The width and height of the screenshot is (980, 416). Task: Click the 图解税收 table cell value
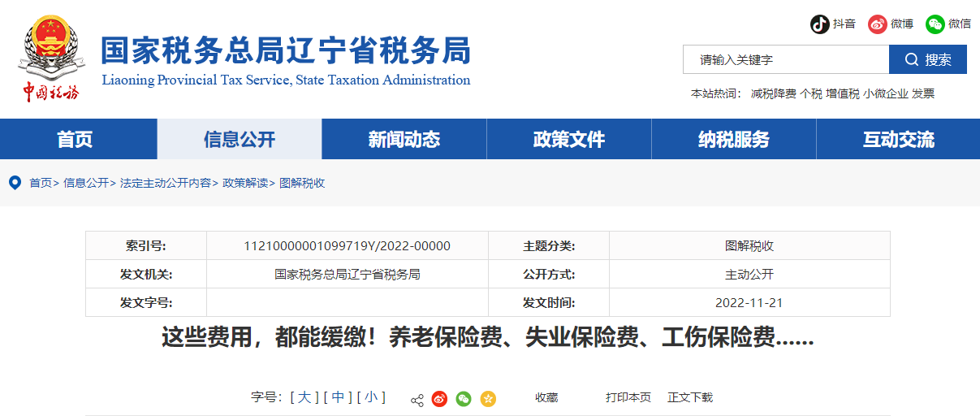tap(749, 245)
